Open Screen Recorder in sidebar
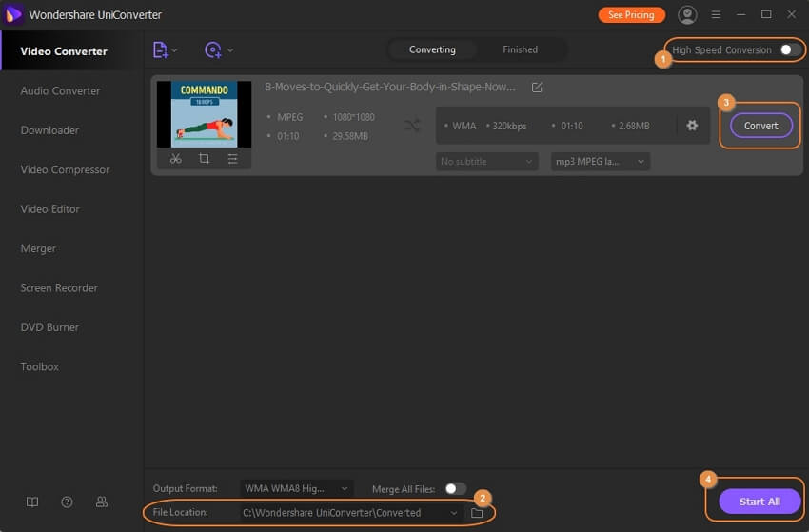The width and height of the screenshot is (809, 532). tap(59, 288)
